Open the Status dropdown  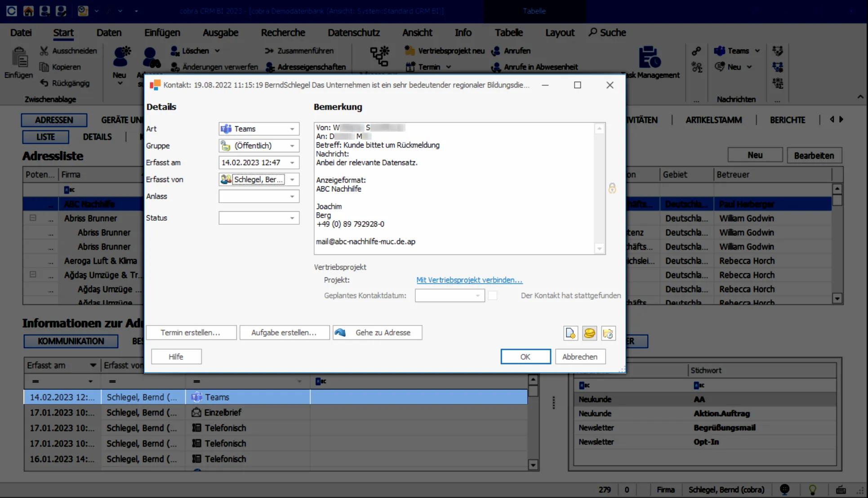(292, 218)
